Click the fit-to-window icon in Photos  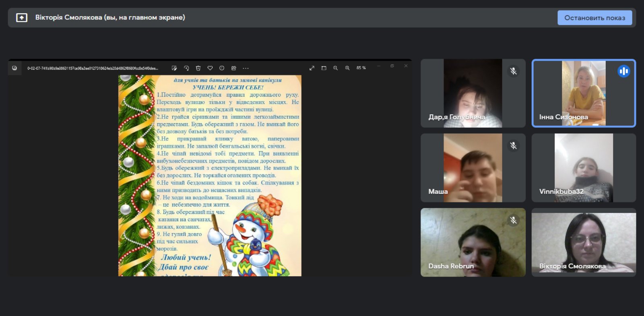pos(324,68)
